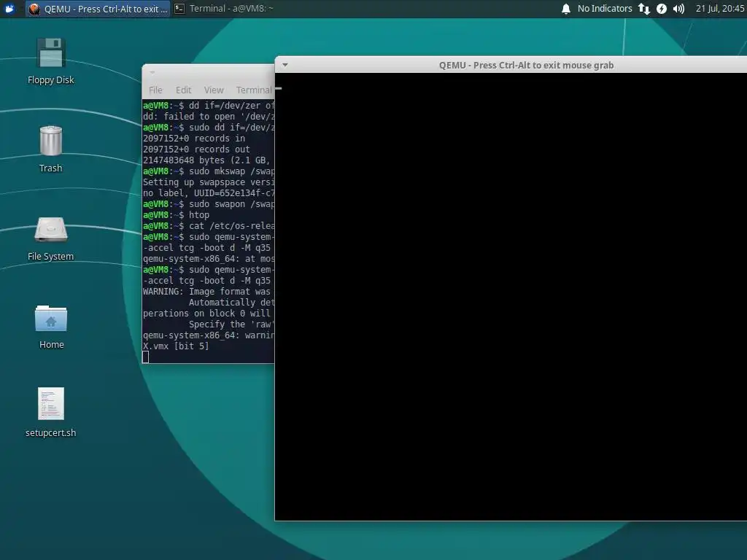Viewport: 747px width, 560px height.
Task: Click the 'cat /etc/os-relea' command line
Action: click(209, 226)
